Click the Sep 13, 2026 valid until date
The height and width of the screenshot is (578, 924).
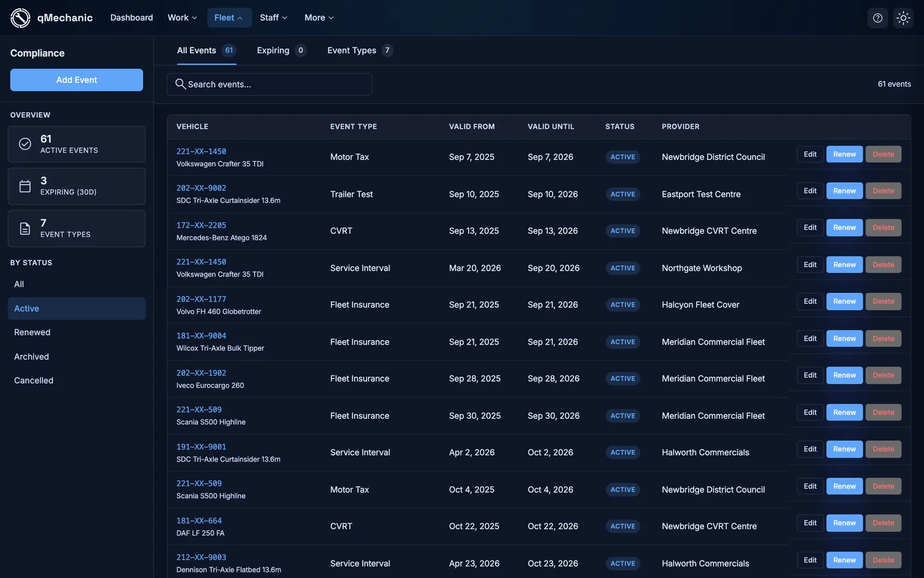(x=552, y=231)
